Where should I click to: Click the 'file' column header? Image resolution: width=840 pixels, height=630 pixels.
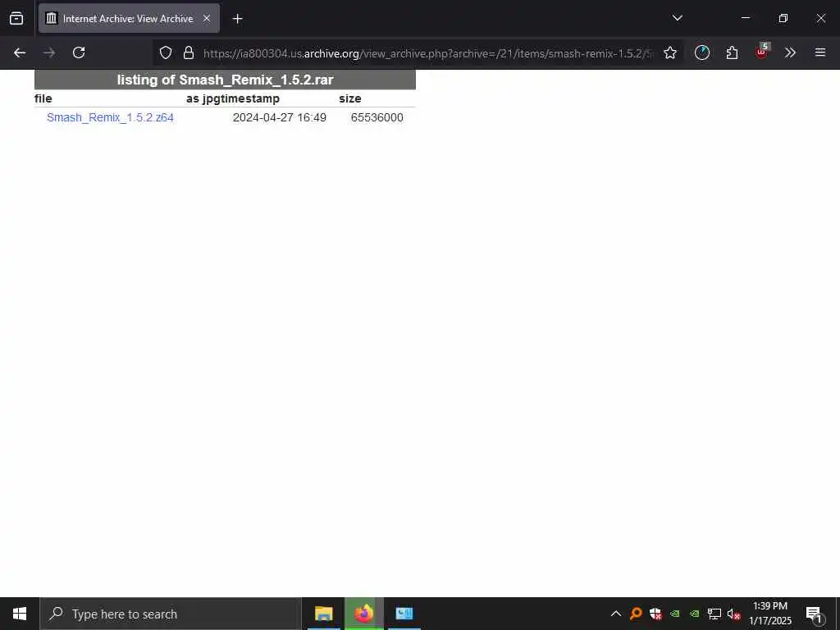pyautogui.click(x=43, y=98)
